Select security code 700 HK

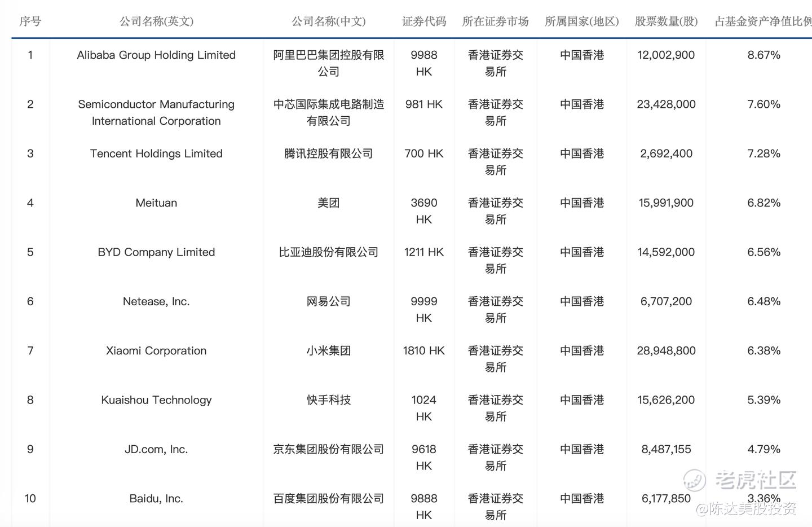coord(424,153)
